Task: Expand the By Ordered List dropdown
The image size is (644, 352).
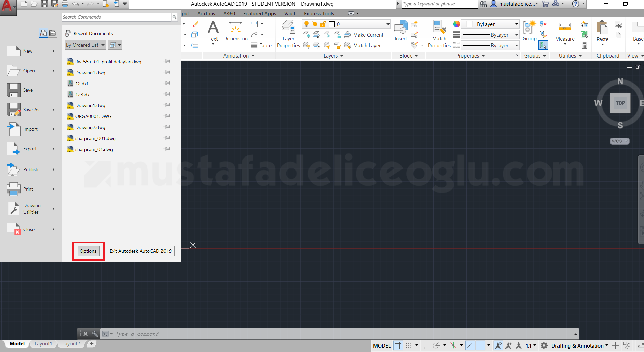Action: pyautogui.click(x=85, y=45)
